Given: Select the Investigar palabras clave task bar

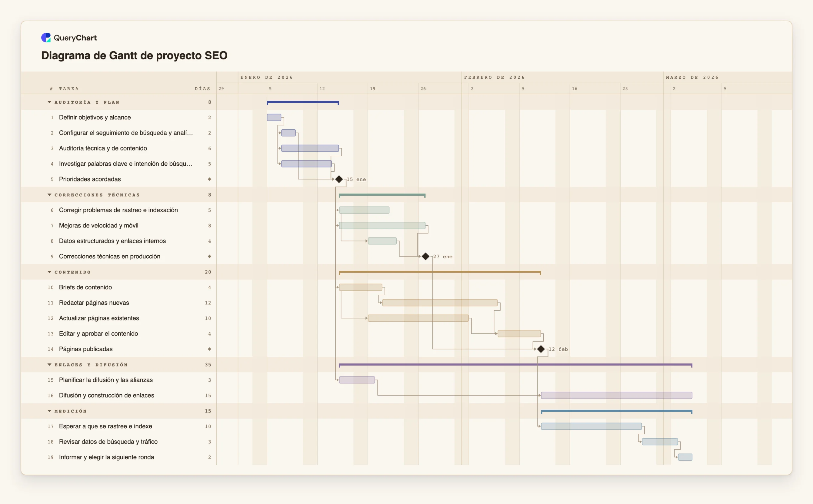Looking at the screenshot, I should [306, 164].
